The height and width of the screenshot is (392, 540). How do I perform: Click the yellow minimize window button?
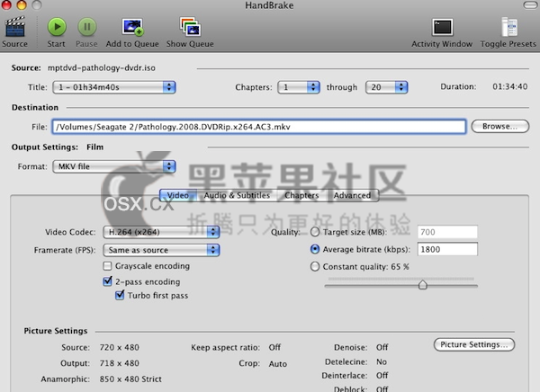click(22, 4)
